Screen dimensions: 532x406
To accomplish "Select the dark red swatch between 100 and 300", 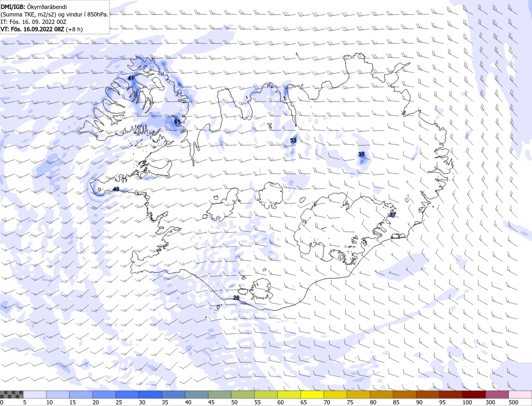I will coord(473,394).
